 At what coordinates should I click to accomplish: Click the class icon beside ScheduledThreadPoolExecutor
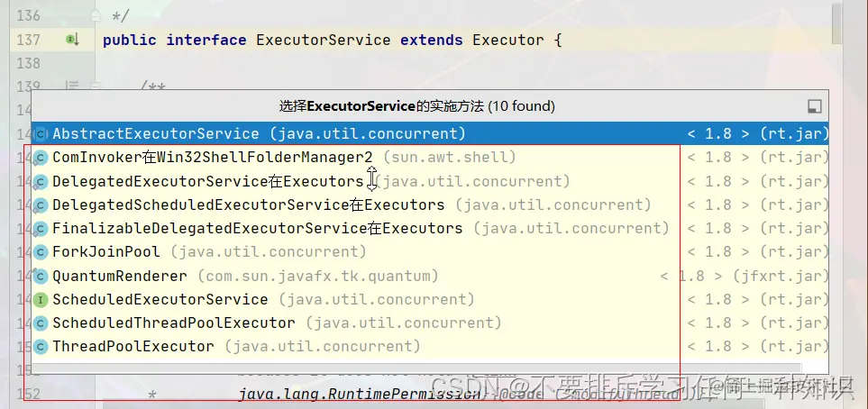[x=41, y=323]
